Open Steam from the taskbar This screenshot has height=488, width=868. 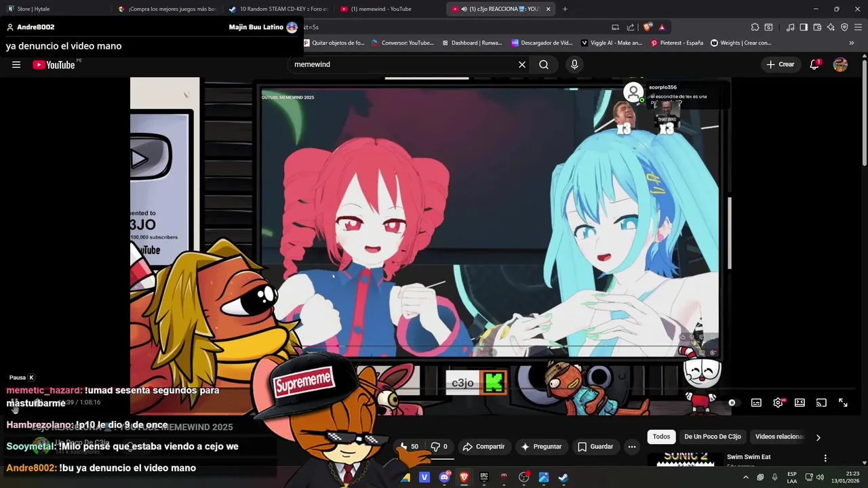[563, 477]
